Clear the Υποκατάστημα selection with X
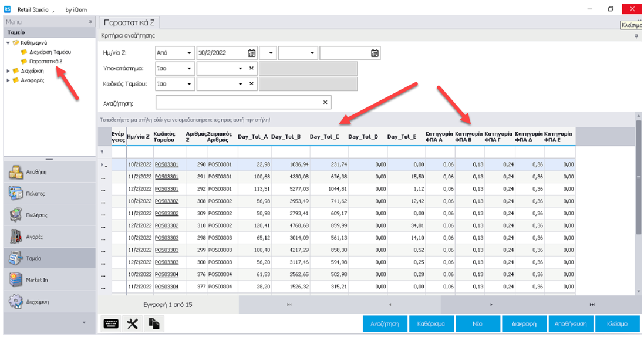This screenshot has width=644, height=337. click(251, 69)
